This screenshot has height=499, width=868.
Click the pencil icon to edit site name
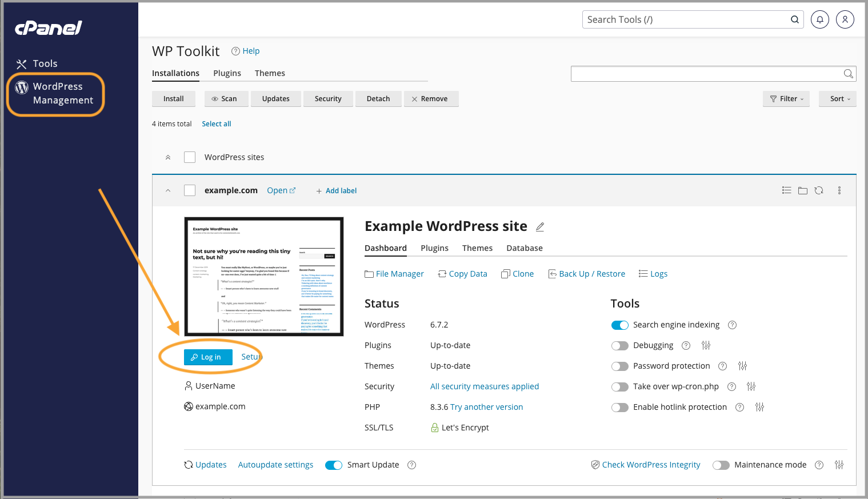(x=540, y=227)
